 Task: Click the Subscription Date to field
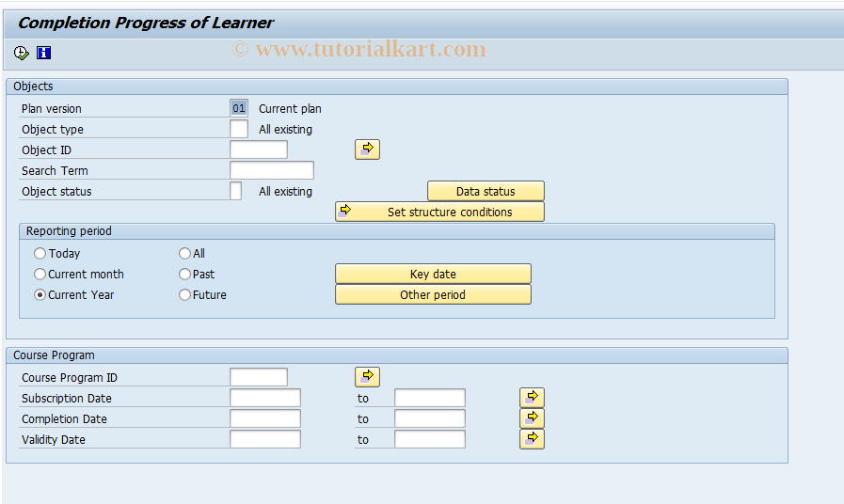(430, 398)
